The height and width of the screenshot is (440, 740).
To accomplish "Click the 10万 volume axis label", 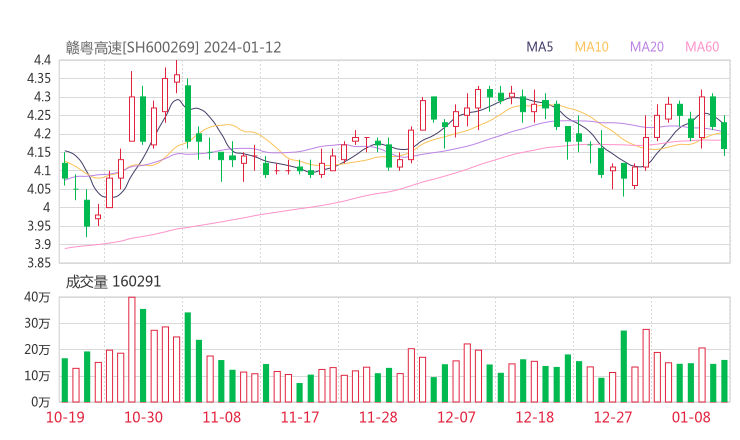I will (x=37, y=376).
